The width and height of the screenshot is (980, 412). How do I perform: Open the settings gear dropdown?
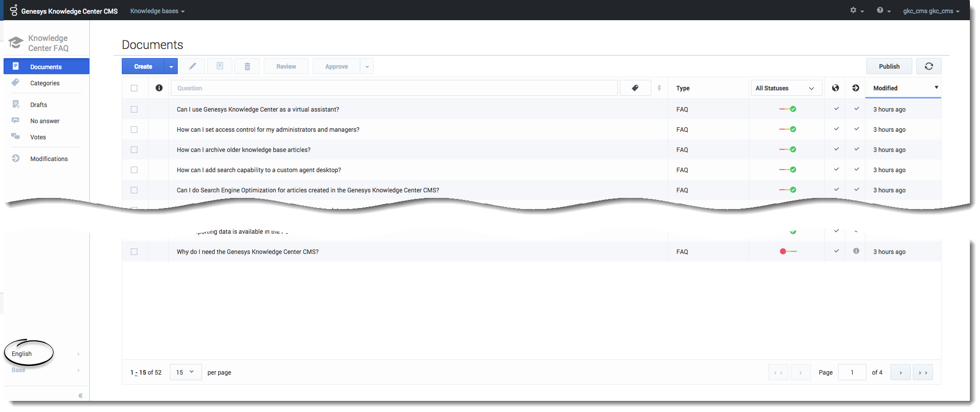coord(857,11)
